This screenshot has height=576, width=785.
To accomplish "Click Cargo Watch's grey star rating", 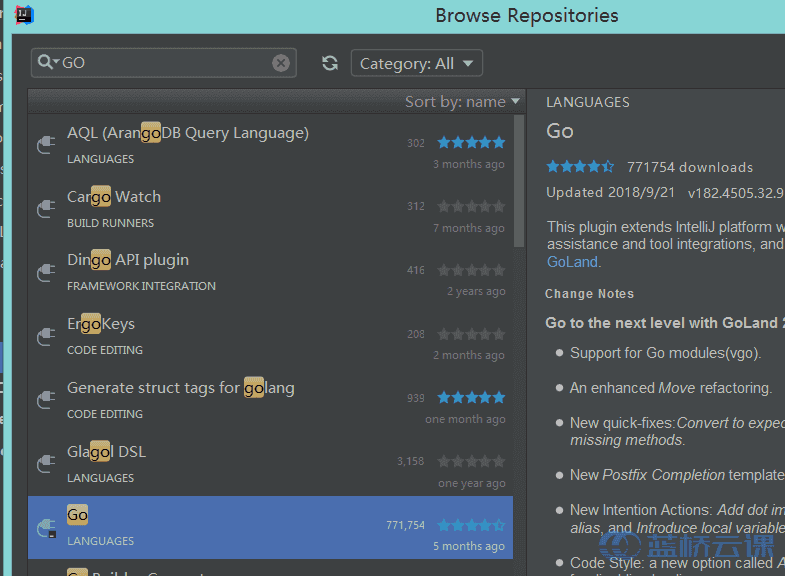I will tap(471, 206).
